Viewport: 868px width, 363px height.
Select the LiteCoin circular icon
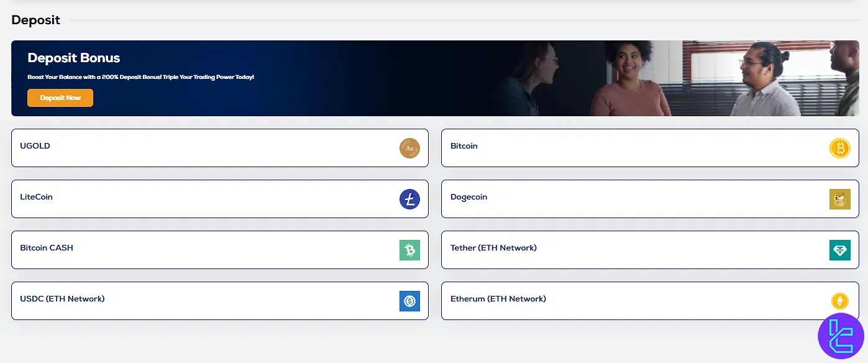click(409, 199)
